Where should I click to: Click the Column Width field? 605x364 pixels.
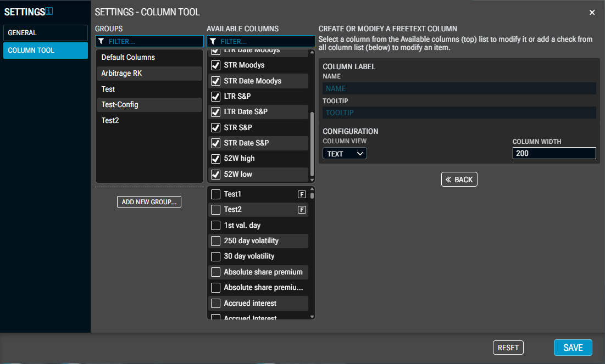(554, 153)
